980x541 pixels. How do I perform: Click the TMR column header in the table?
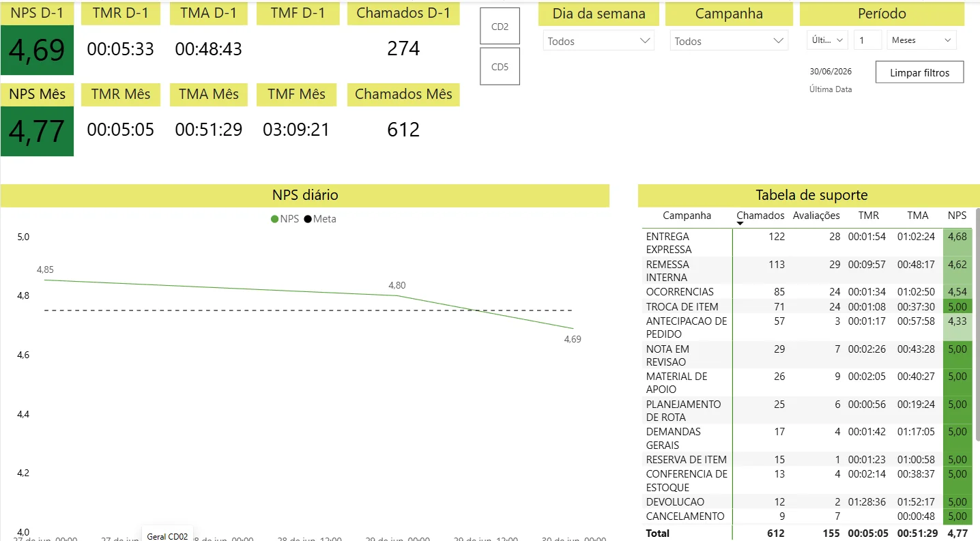click(x=869, y=216)
